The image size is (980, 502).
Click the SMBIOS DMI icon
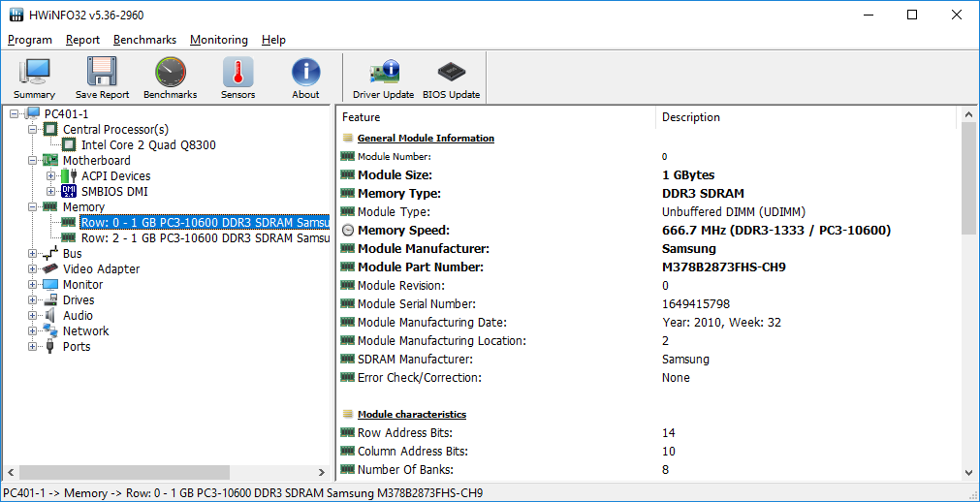69,191
